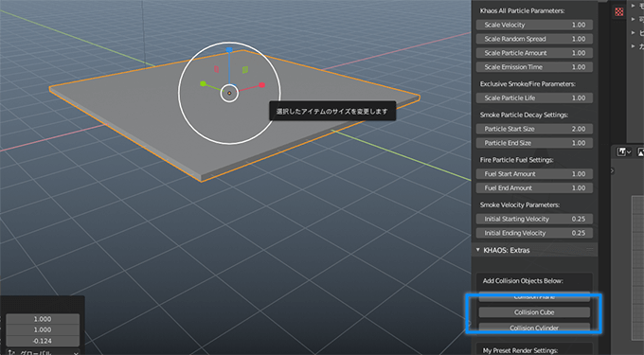Click the blue Z-axis scale handle
The image size is (644, 355).
[229, 50]
